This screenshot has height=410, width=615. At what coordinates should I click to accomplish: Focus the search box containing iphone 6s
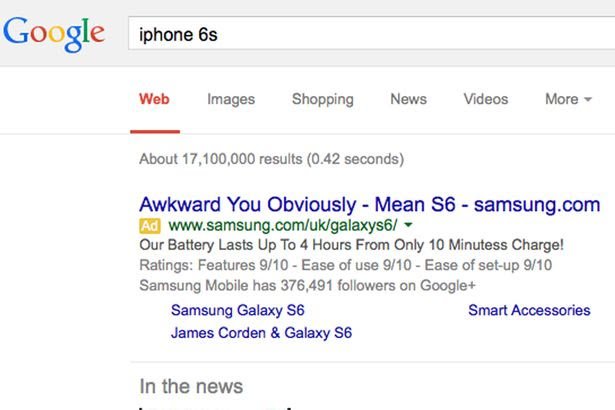tap(371, 33)
